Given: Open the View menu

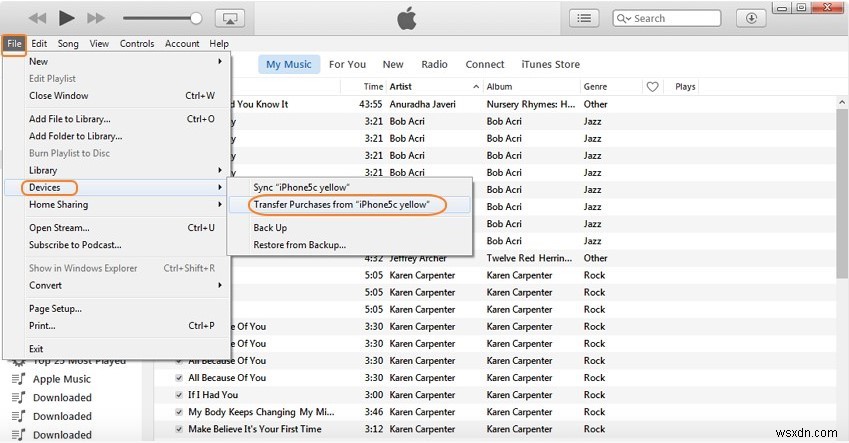Looking at the screenshot, I should 99,44.
